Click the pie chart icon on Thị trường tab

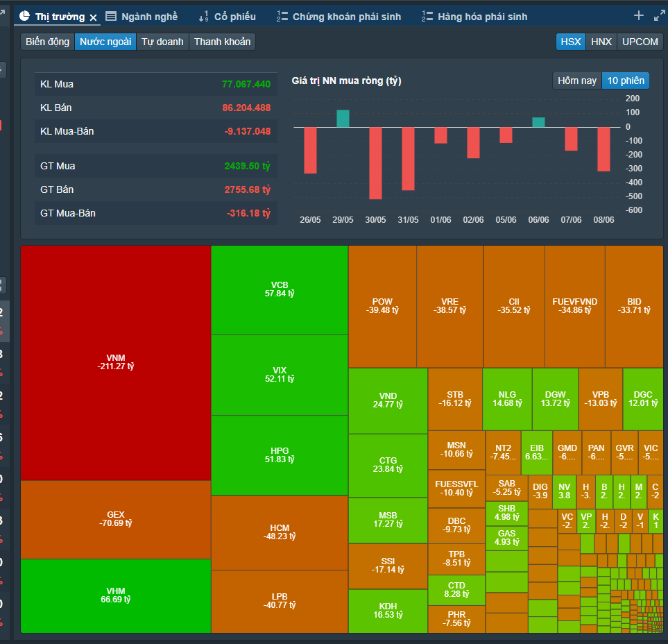(x=25, y=16)
